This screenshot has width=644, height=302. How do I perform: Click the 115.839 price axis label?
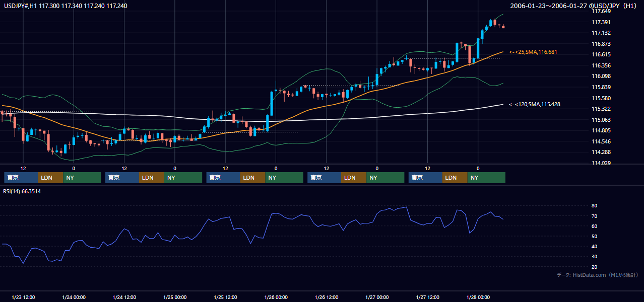click(x=601, y=87)
